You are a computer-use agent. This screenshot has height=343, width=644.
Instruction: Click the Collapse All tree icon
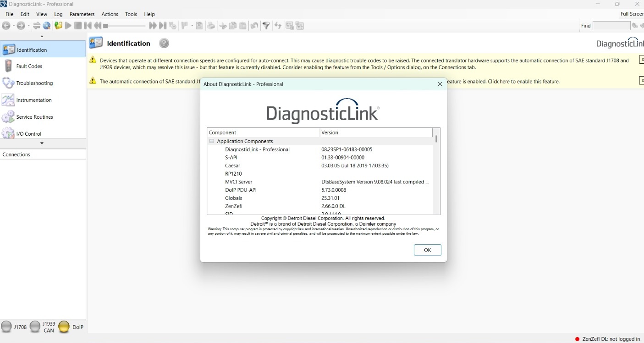[x=300, y=26]
